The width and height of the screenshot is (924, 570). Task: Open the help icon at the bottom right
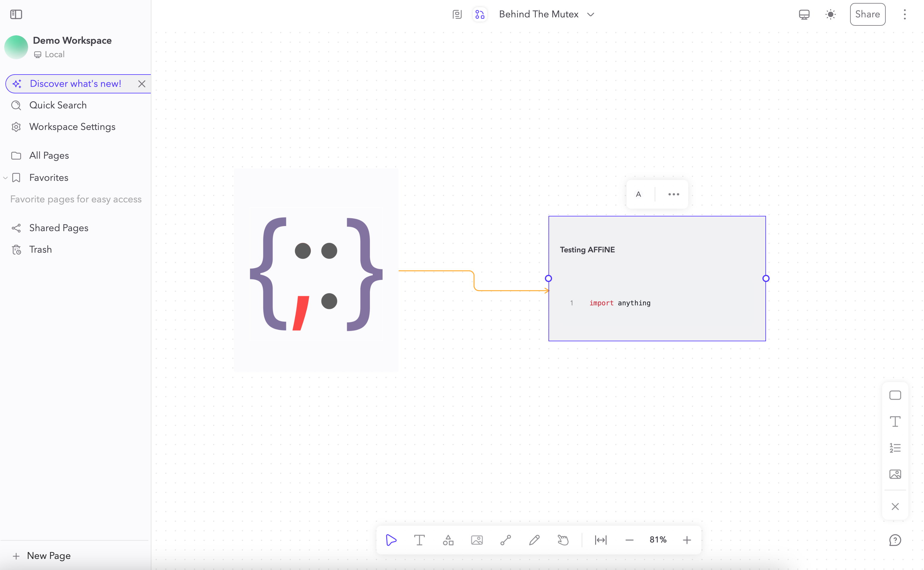[895, 540]
